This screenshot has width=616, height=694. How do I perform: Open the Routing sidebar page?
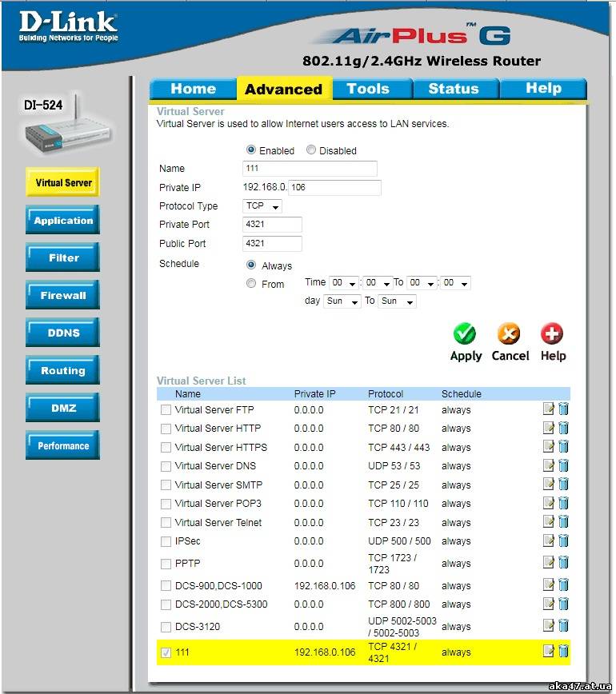[x=62, y=370]
